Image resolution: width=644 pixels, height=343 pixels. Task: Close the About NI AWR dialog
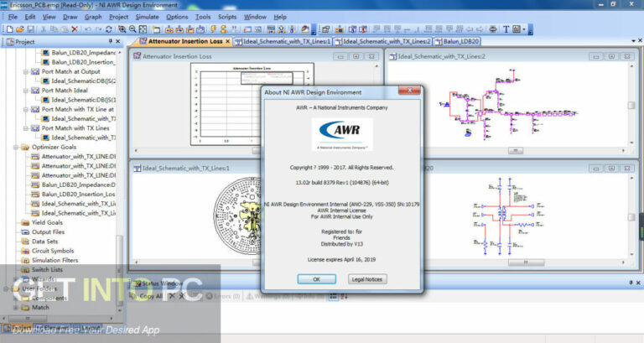coord(409,91)
